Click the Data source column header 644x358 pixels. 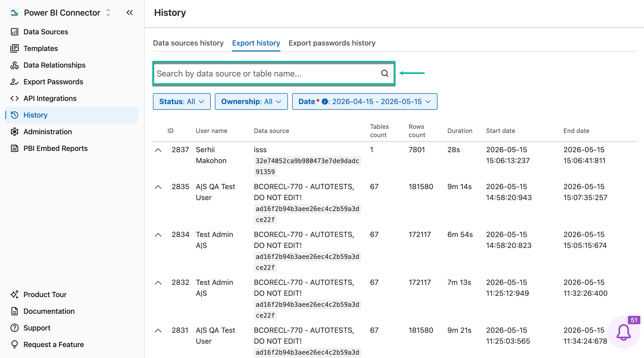click(x=271, y=131)
